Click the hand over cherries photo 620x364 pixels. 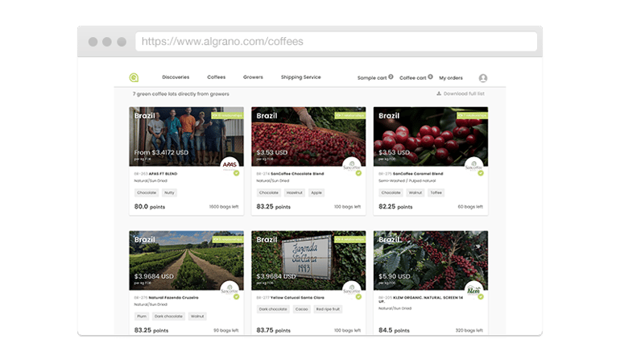(x=308, y=137)
